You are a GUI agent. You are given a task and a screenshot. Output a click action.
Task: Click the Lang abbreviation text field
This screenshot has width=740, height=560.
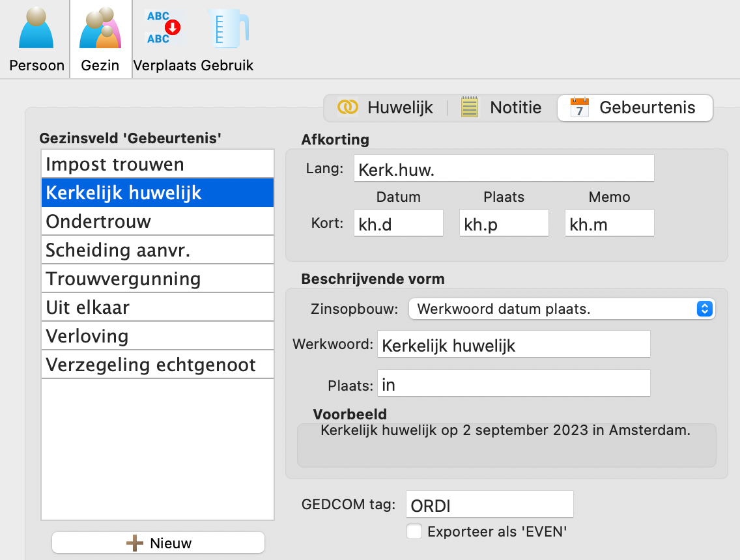[504, 169]
